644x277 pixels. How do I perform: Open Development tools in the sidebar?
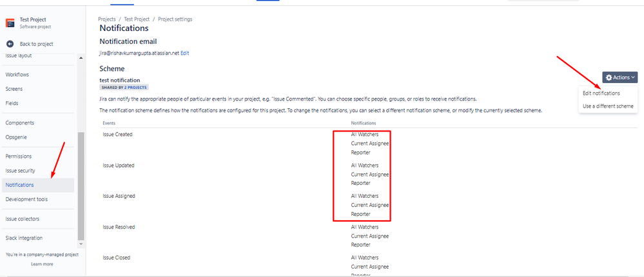click(26, 200)
